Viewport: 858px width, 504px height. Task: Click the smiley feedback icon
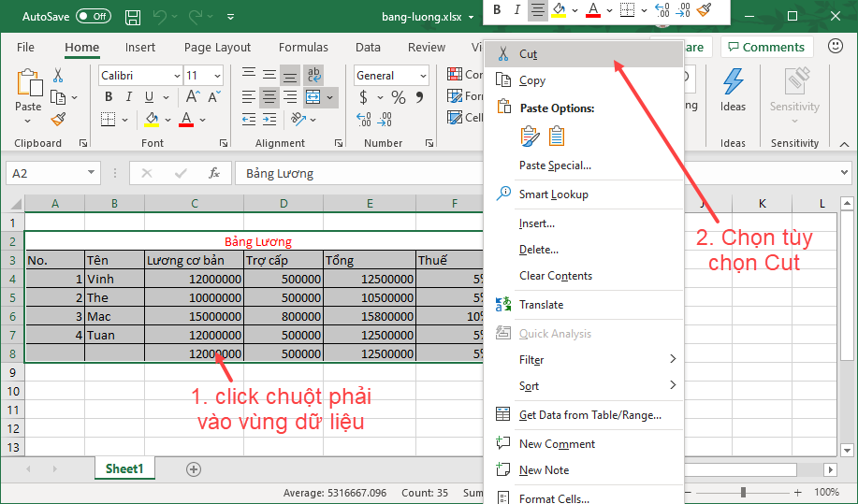tap(835, 46)
